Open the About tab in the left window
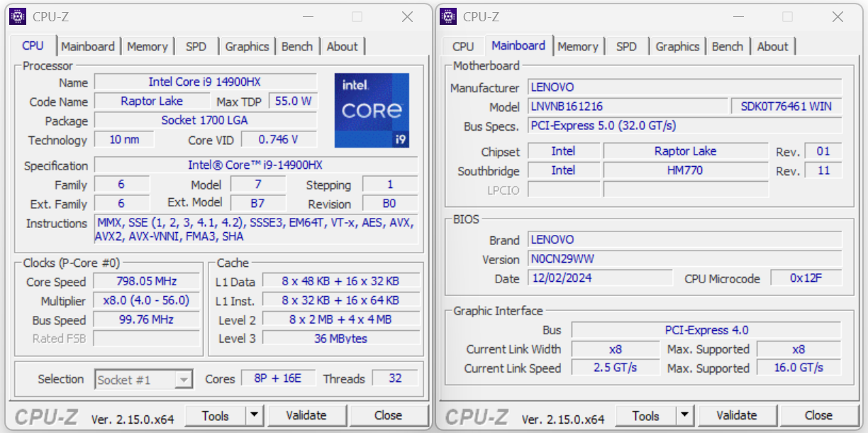Screen dimensions: 868x433 pyautogui.click(x=343, y=46)
